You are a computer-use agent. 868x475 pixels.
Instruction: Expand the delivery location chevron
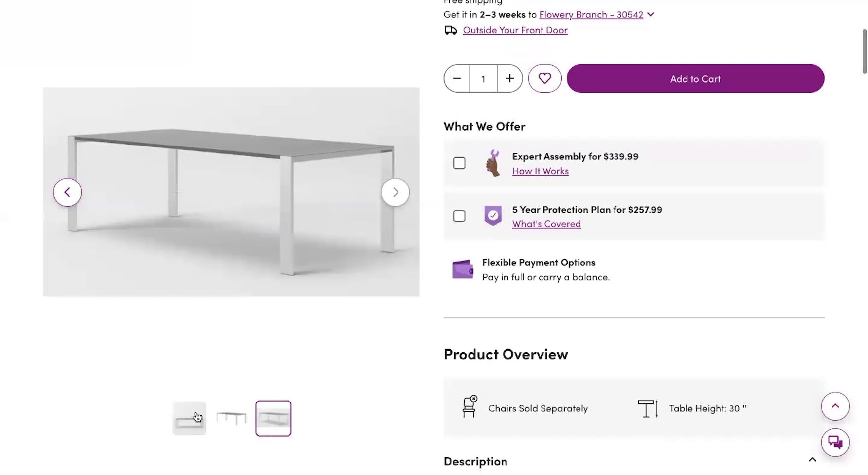coord(651,15)
